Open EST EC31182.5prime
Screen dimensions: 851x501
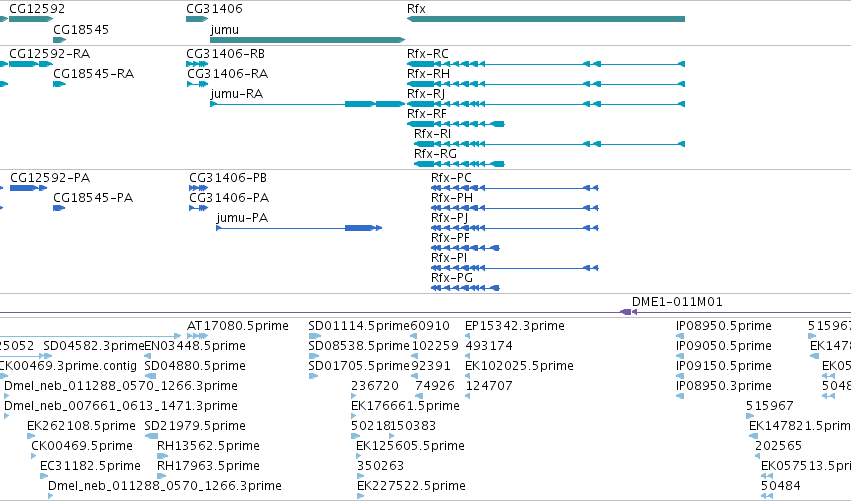90,467
